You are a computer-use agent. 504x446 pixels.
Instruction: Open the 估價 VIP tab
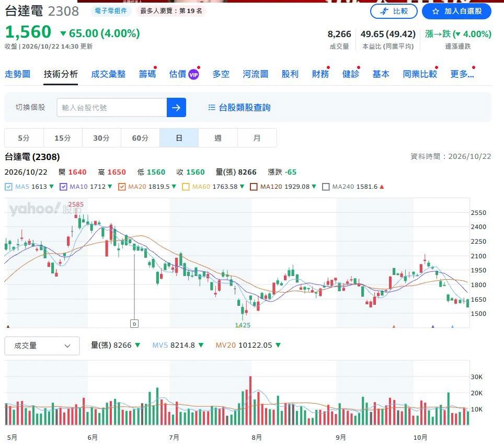(184, 74)
